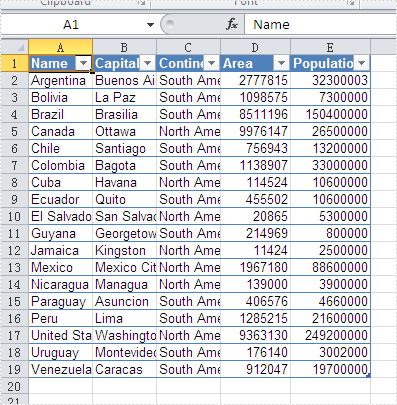Viewport: 397px width, 405px height.
Task: Select the Argentina cell
Action: click(60, 80)
